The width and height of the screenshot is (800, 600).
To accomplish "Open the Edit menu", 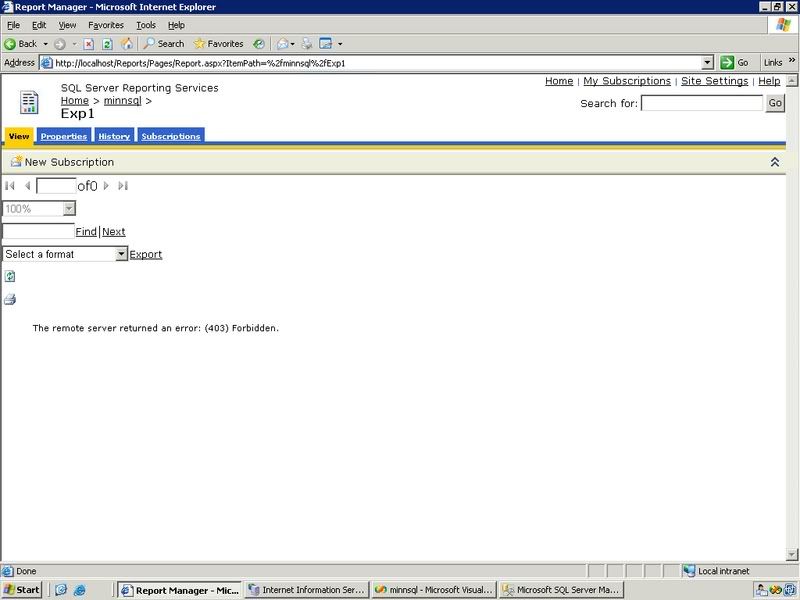I will 39,25.
